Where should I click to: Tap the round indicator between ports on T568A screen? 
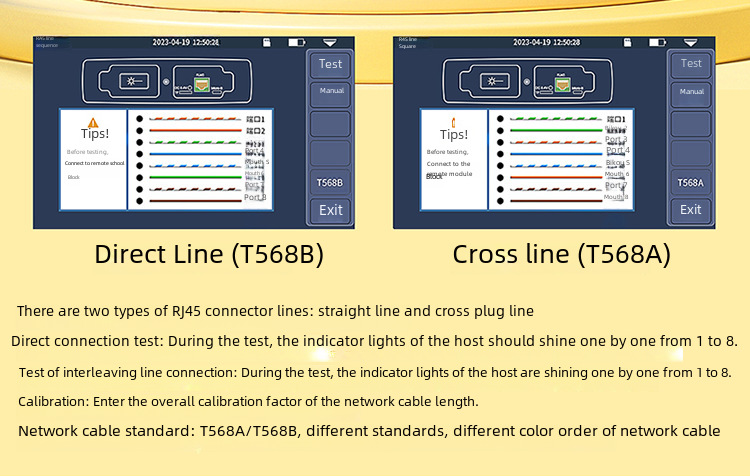click(x=527, y=82)
